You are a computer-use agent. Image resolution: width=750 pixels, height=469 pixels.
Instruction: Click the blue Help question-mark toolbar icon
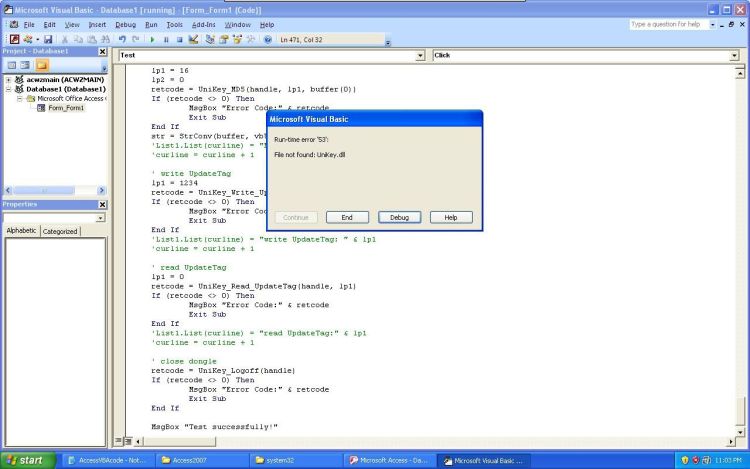tap(268, 40)
